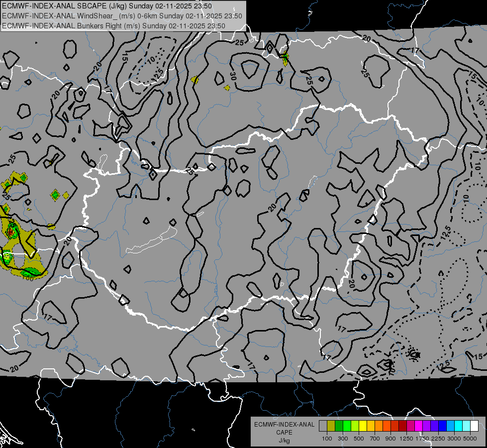
Task: Select the red swatch right of the 900 tick
Action: 395,426
